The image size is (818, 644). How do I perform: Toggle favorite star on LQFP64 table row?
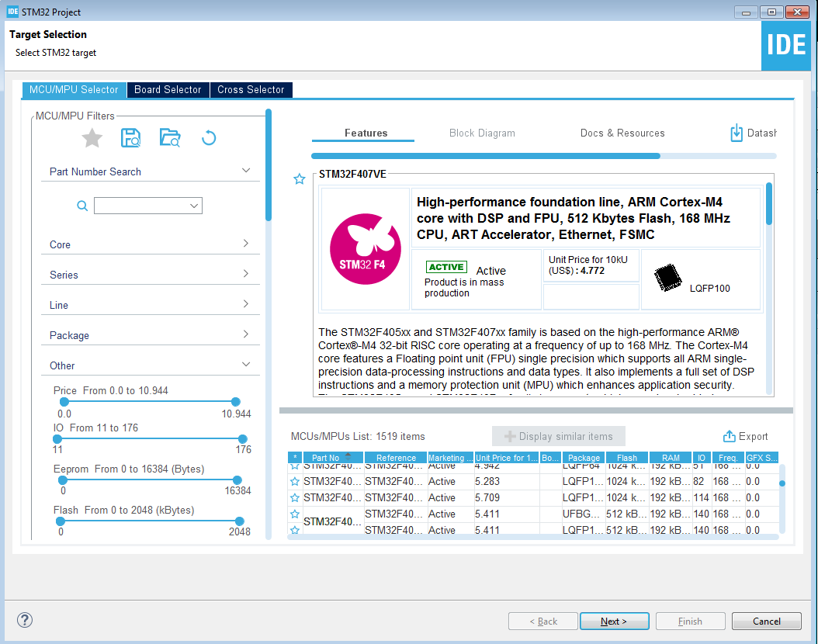[x=295, y=466]
